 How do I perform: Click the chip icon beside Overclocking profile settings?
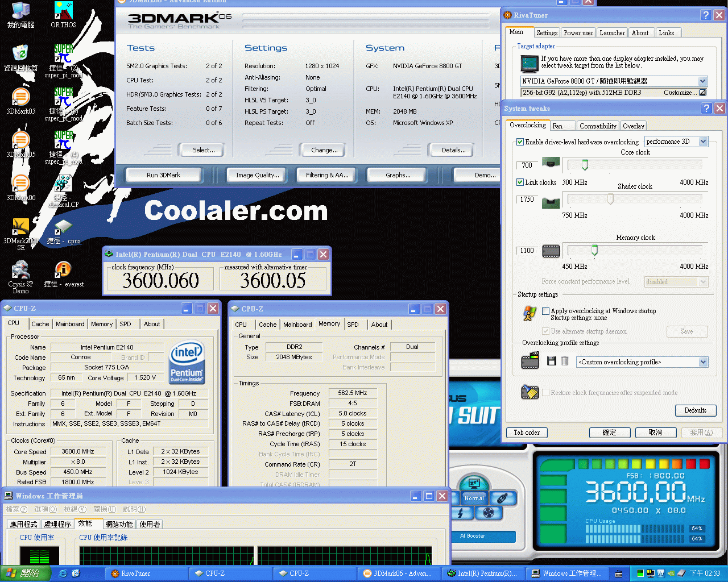(530, 361)
